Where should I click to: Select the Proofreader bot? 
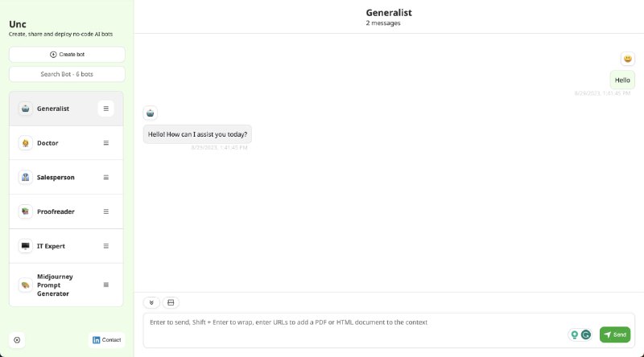66,211
